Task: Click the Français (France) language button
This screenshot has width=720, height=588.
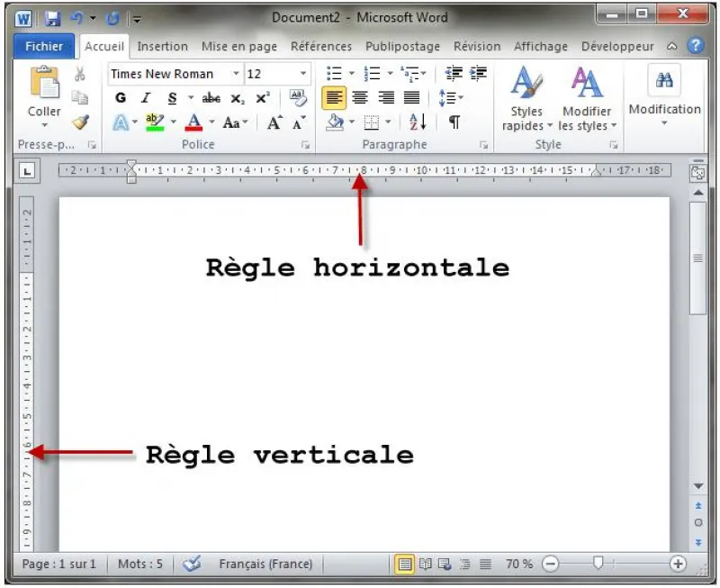Action: [265, 564]
